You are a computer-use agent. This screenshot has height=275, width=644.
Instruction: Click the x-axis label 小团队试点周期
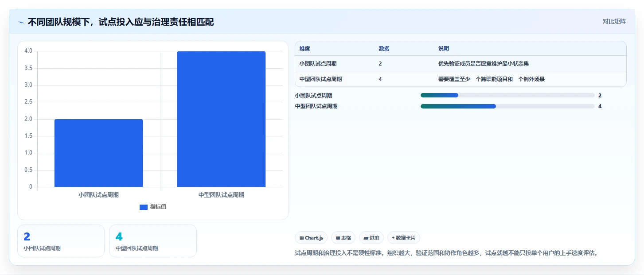coord(98,195)
